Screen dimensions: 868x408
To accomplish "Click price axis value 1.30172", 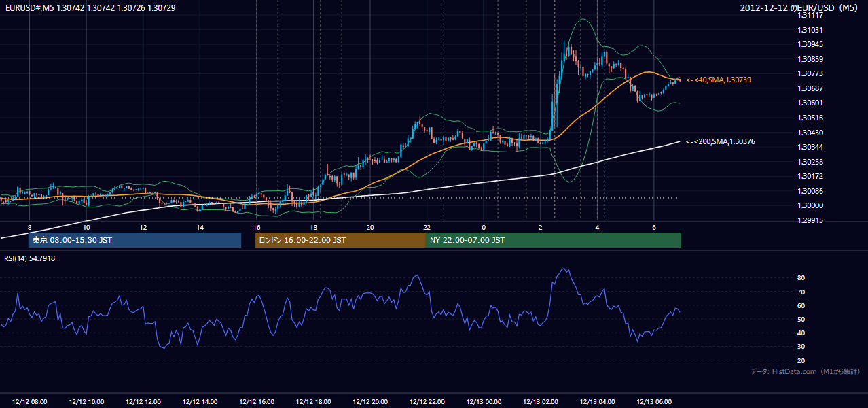I will click(x=810, y=176).
